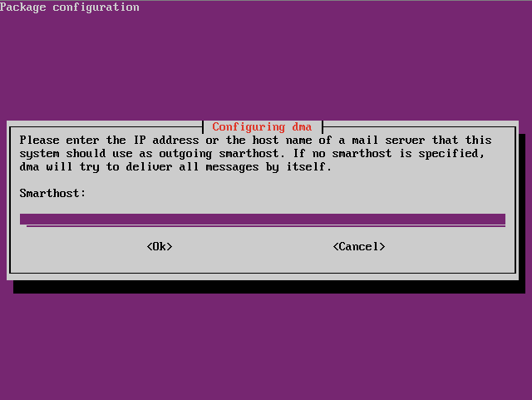The image size is (532, 400).
Task: Focus the Smarthost text input field
Action: coord(263,220)
